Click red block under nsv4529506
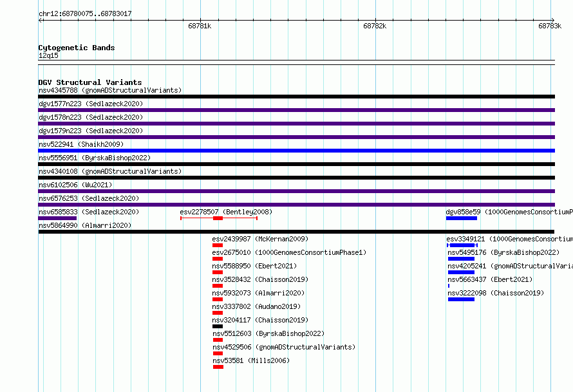The image size is (573, 392). click(x=218, y=353)
